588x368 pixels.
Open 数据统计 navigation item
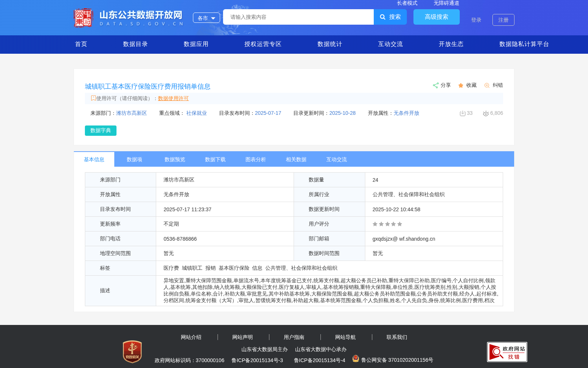point(330,44)
